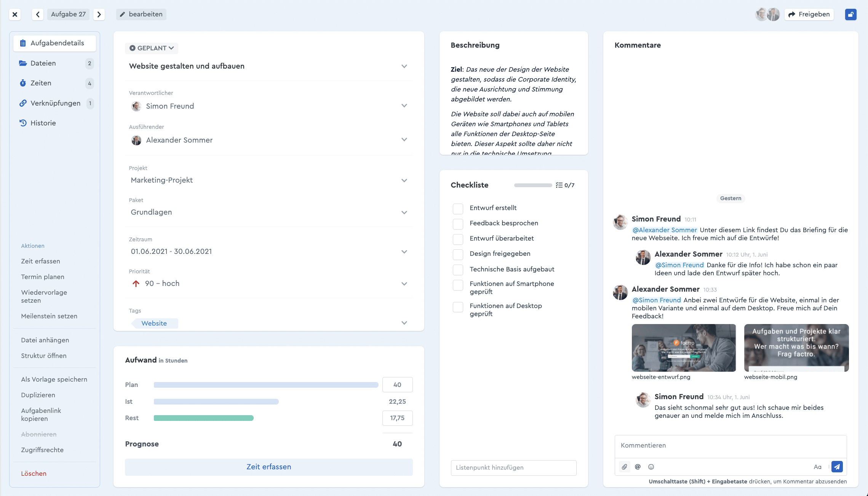Click the bearbeiten edit button
The width and height of the screenshot is (868, 496).
point(141,14)
